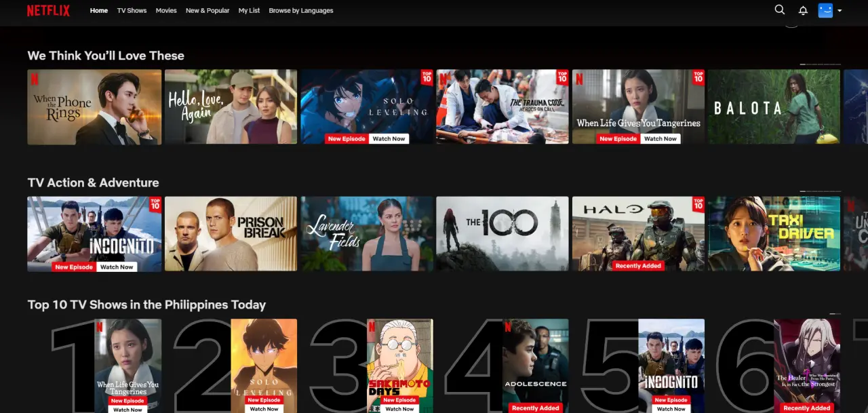The image size is (868, 413).
Task: Click the New Episode badge on Sakamoto Days
Action: (x=400, y=400)
